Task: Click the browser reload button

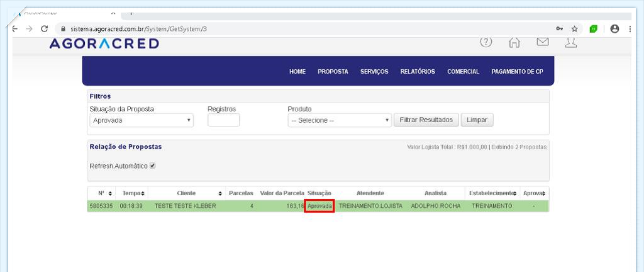Action: 45,29
